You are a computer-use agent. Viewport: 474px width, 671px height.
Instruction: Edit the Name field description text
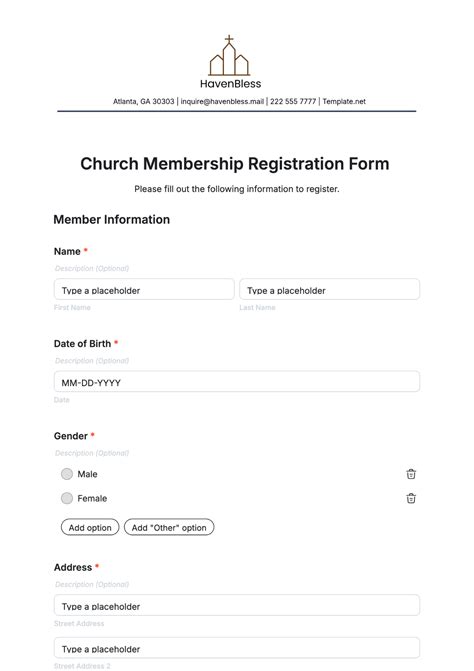[x=92, y=268]
